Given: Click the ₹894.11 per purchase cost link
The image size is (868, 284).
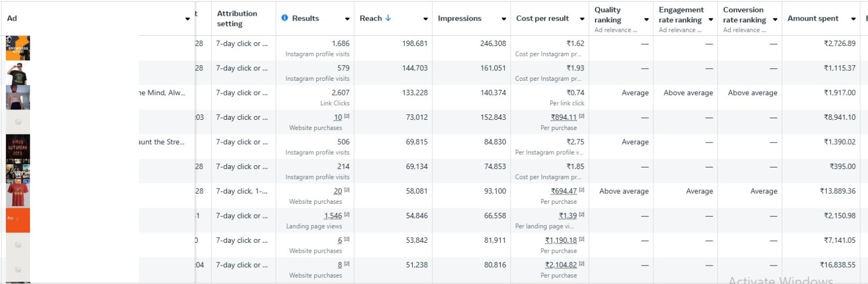Looking at the screenshot, I should coord(564,117).
